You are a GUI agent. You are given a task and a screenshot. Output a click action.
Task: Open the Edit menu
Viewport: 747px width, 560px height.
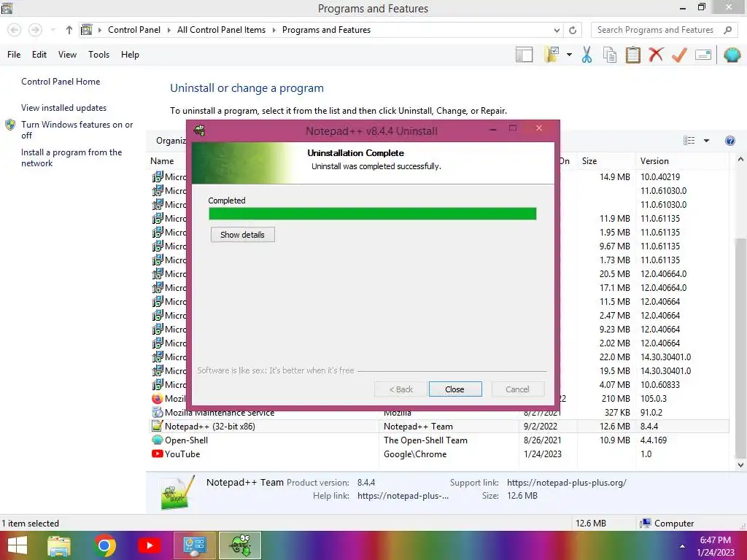point(39,55)
